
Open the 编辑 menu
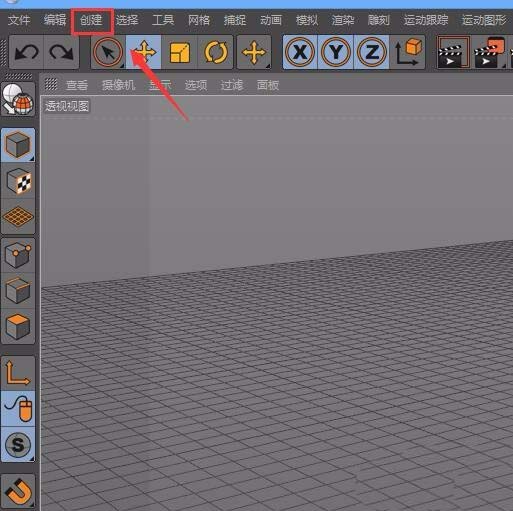55,20
